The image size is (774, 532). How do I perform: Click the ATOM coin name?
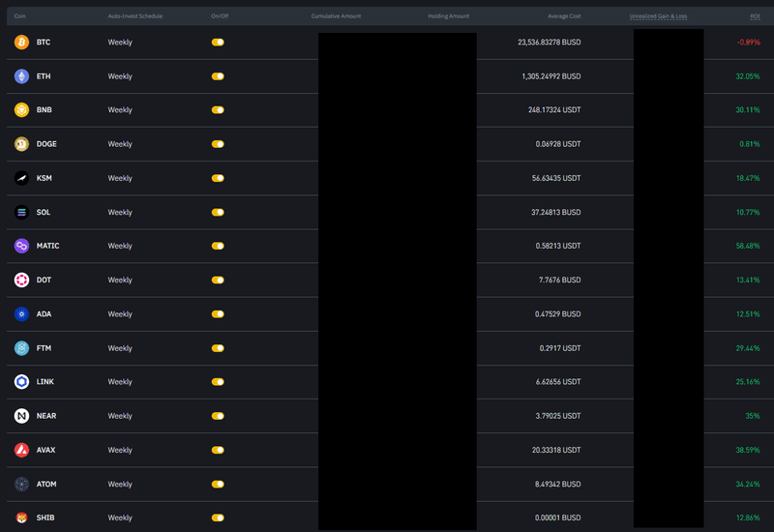pos(45,484)
